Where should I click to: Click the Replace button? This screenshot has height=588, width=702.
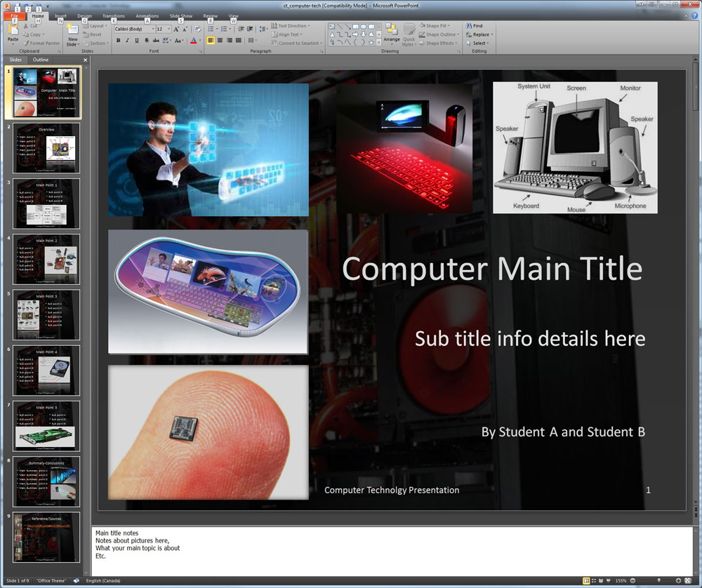tap(479, 34)
